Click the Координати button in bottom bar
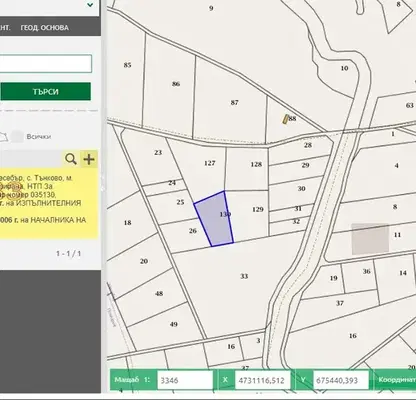This screenshot has width=416, height=400. click(396, 380)
